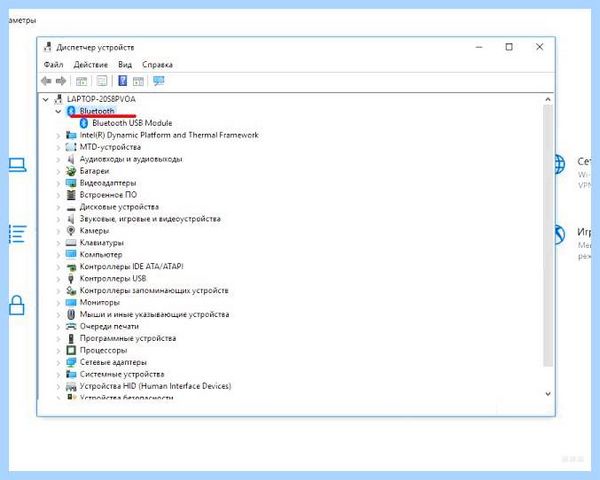600x480 pixels.
Task: Click the toolbar icon right of Forward arrow
Action: [x=82, y=81]
